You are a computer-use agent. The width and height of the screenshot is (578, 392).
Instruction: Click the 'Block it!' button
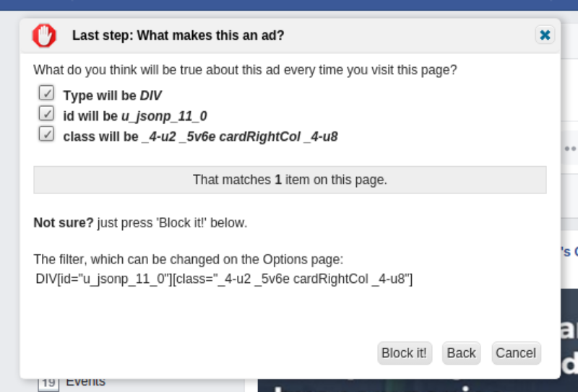point(405,353)
